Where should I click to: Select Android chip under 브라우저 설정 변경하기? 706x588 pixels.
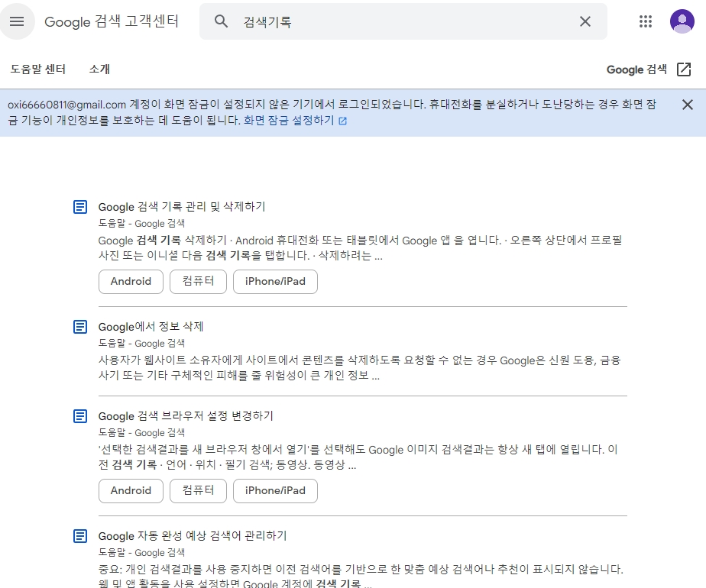(131, 491)
